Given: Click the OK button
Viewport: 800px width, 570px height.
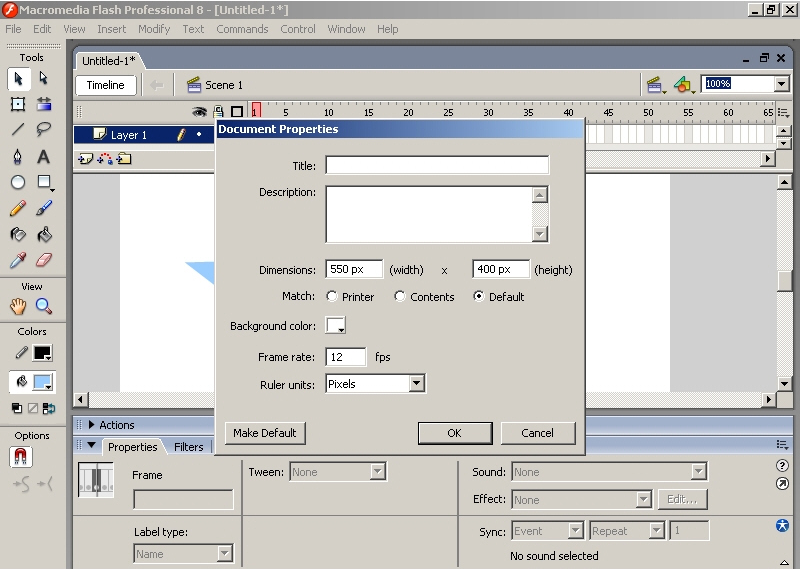Looking at the screenshot, I should pyautogui.click(x=455, y=433).
